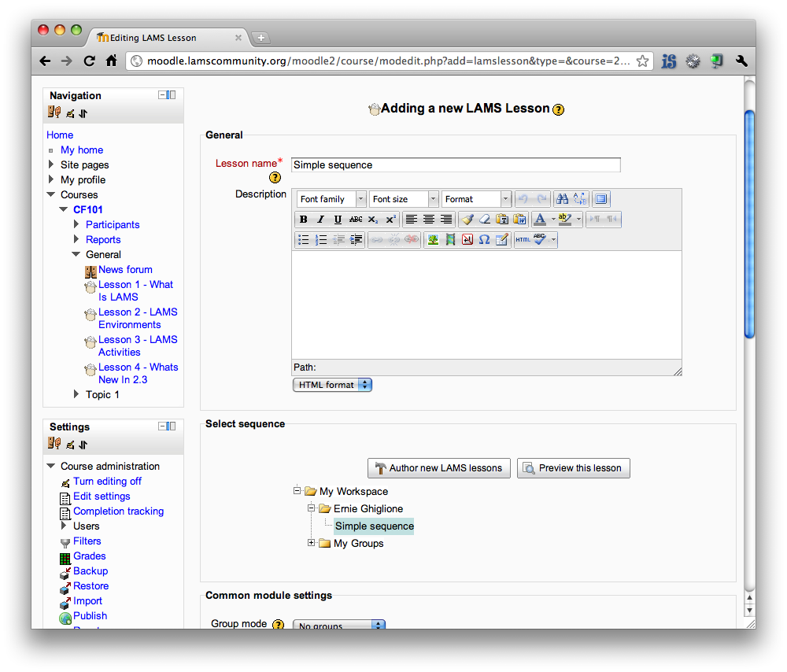Pick a text color with the A swatch
The height and width of the screenshot is (672, 787).
[540, 220]
